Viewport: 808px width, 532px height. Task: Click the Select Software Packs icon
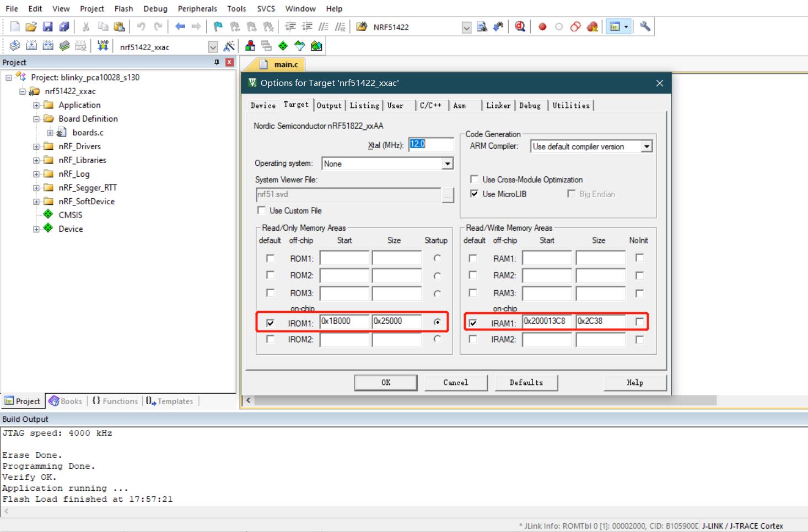pos(299,46)
